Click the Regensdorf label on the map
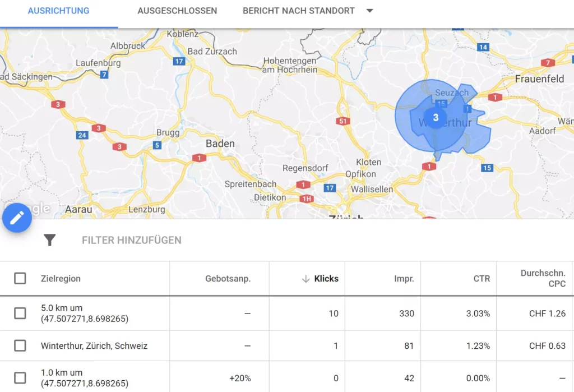Viewport: 574px width, 392px height. [305, 168]
